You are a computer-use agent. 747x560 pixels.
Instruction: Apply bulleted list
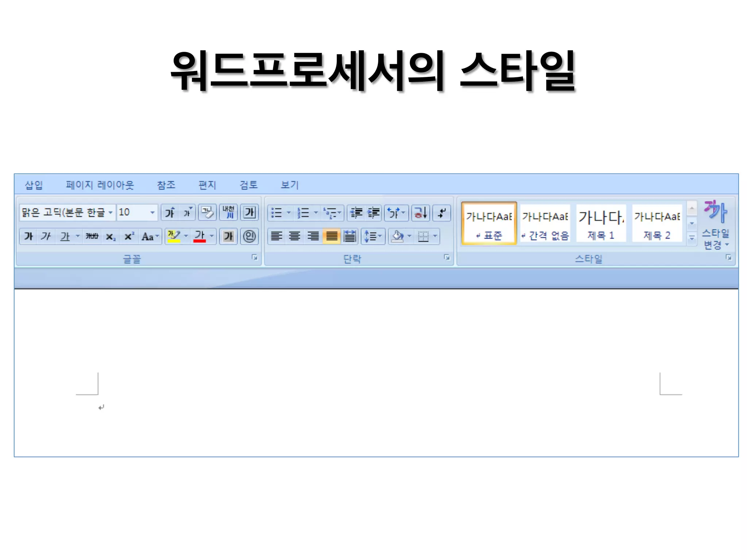(x=276, y=213)
